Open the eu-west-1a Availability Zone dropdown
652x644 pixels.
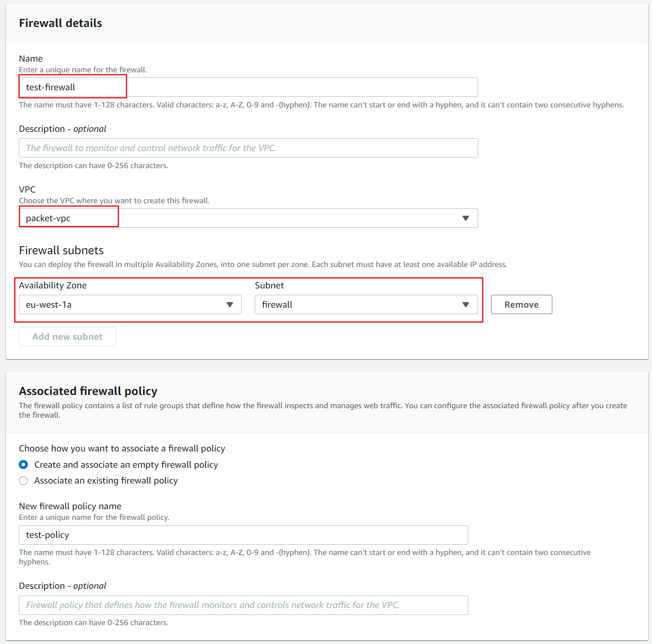click(x=130, y=305)
